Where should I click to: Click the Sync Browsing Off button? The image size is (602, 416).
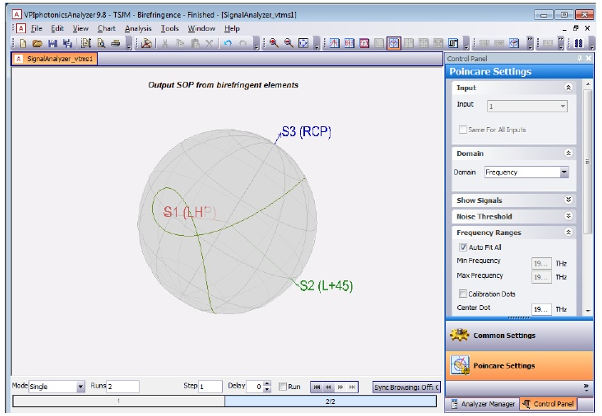pos(406,387)
